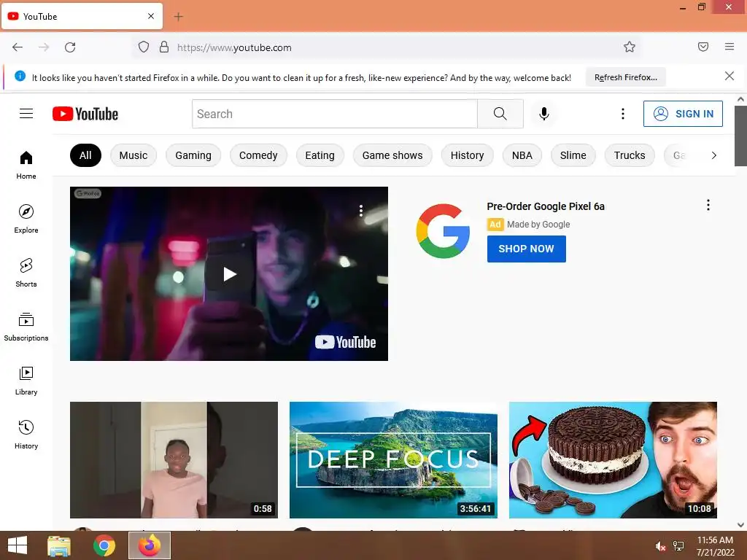Click Firefox forward arrow

(44, 47)
